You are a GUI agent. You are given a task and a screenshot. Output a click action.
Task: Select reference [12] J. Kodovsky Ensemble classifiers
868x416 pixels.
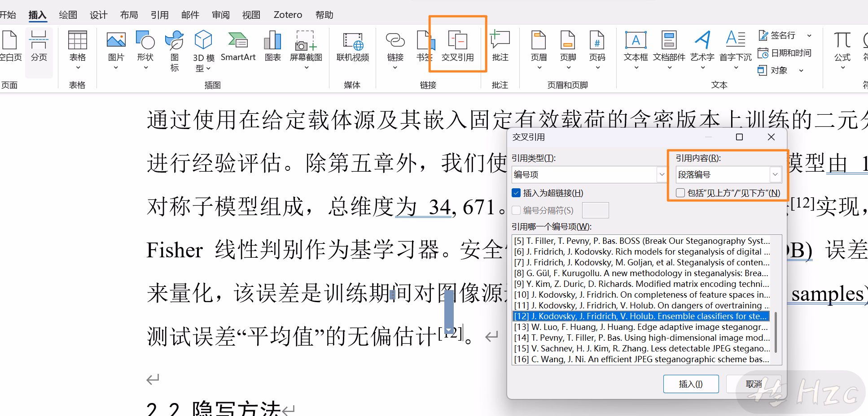pos(641,316)
